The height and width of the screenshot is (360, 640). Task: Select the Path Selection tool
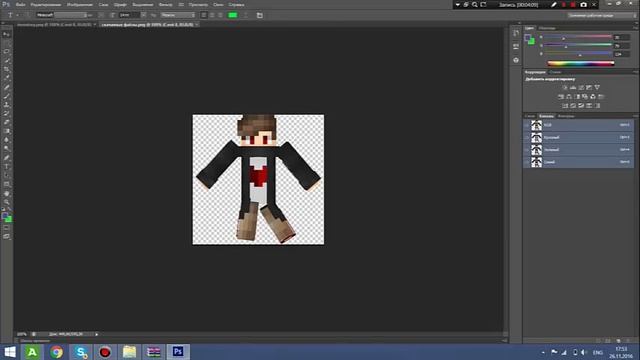7,176
